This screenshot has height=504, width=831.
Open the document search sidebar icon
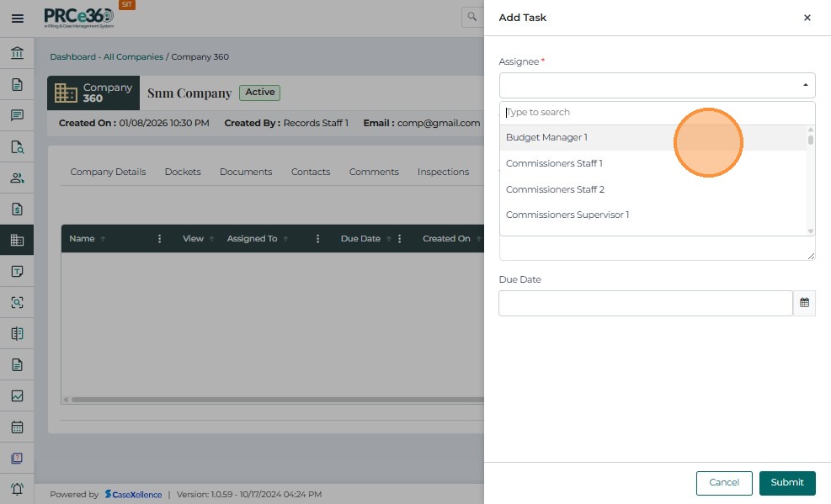point(17,147)
